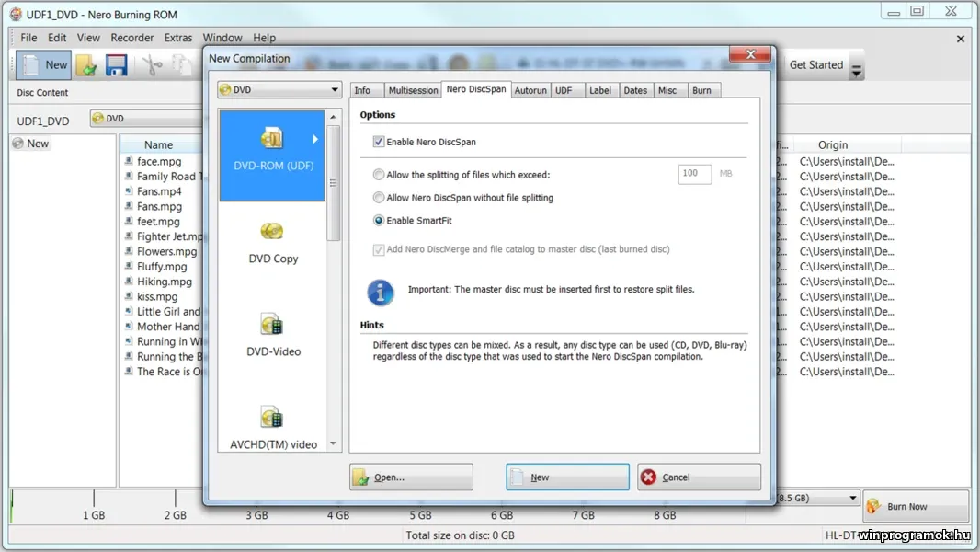Select the DVD Copy compilation icon

coord(271,239)
